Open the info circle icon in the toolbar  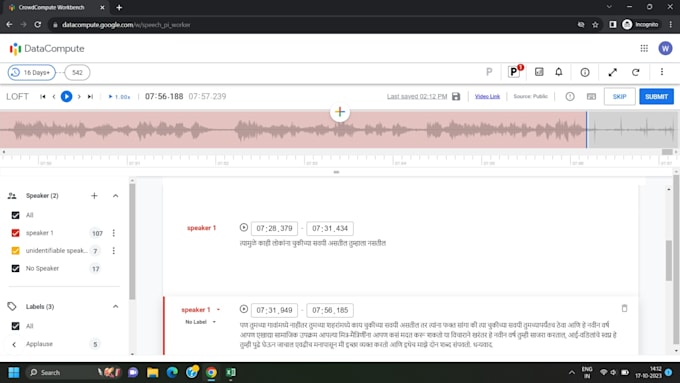coord(585,72)
